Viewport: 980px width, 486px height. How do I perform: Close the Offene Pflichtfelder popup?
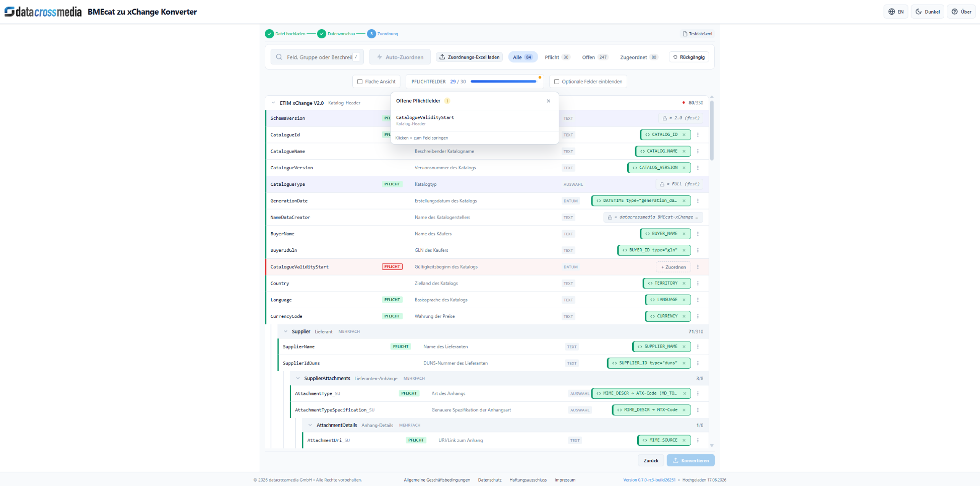pos(549,101)
